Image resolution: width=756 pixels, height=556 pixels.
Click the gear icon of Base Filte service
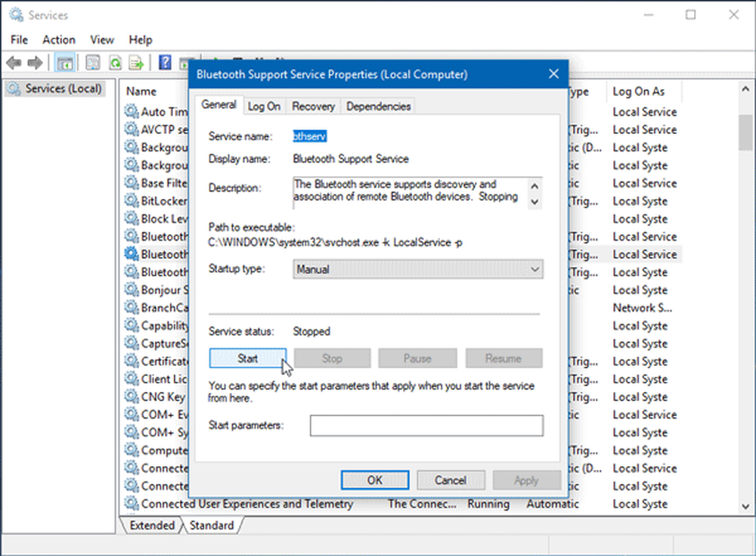click(x=131, y=183)
